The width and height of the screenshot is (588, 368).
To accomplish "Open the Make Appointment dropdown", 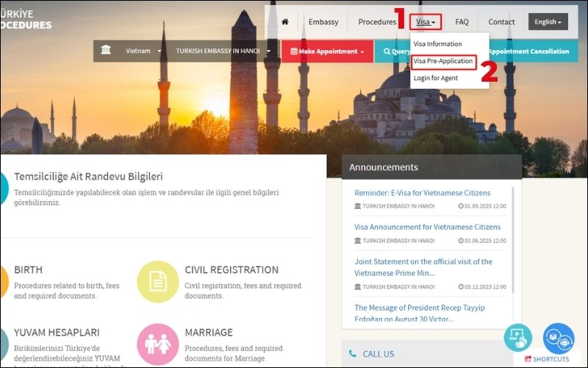I will click(x=327, y=51).
